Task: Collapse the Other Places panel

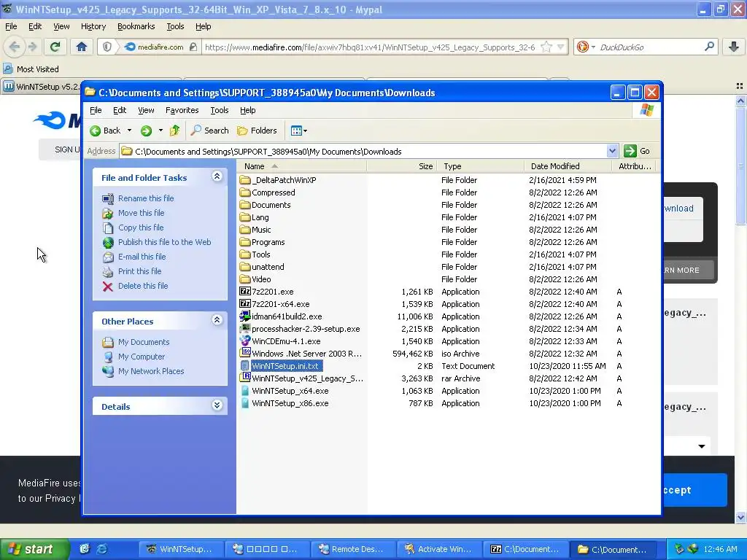Action: [217, 320]
